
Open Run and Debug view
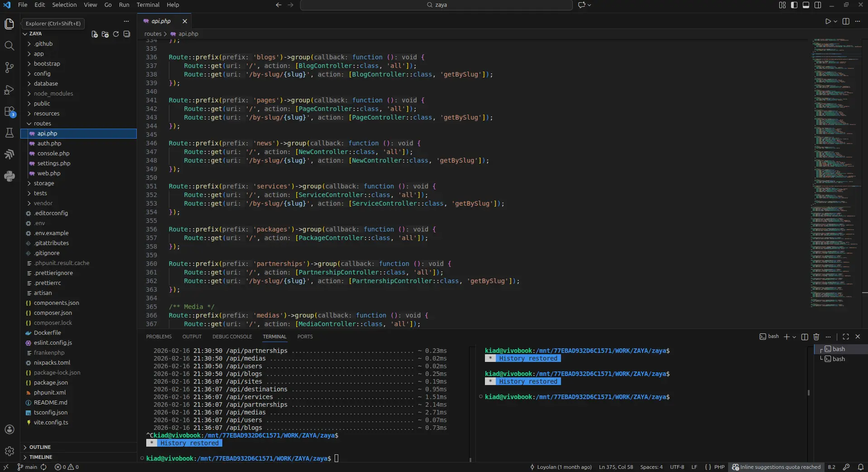click(x=9, y=90)
